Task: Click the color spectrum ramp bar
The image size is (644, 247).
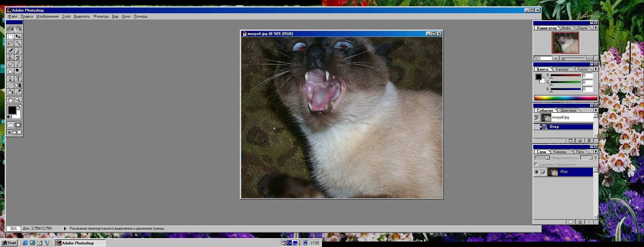Action: 566,98
